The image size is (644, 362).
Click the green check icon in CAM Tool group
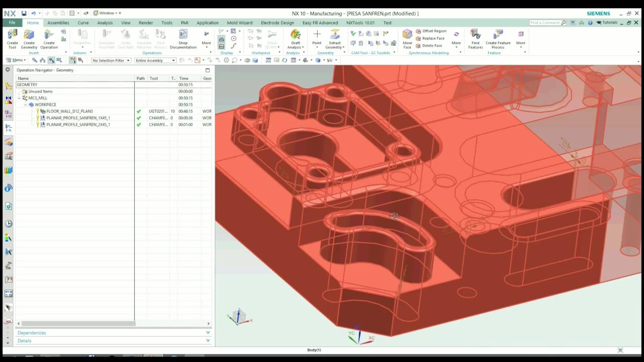pyautogui.click(x=353, y=33)
